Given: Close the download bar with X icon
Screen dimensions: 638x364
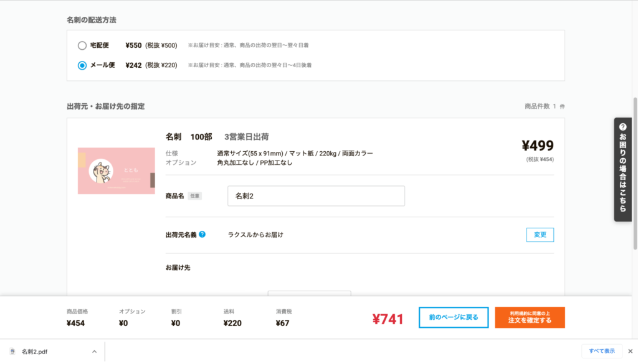Looking at the screenshot, I should click(631, 352).
